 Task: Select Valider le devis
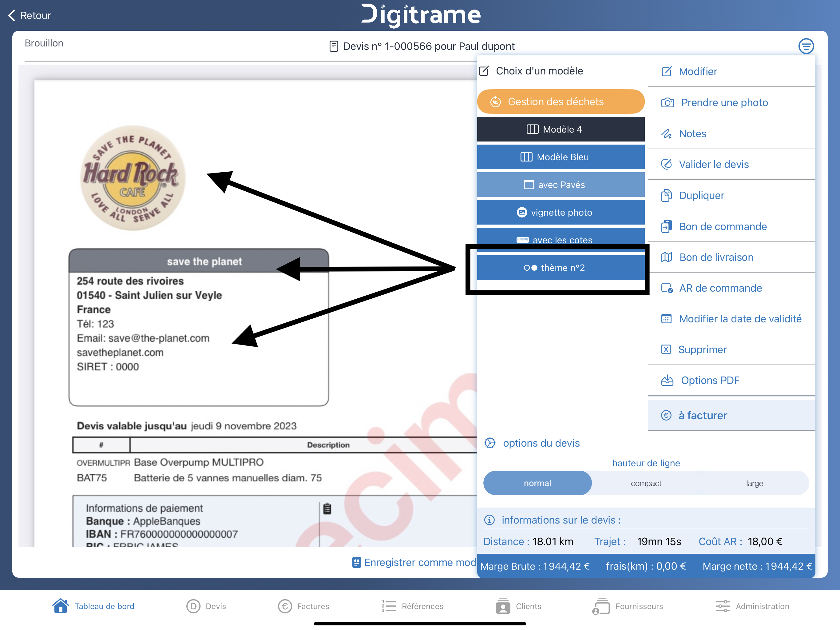(731, 164)
